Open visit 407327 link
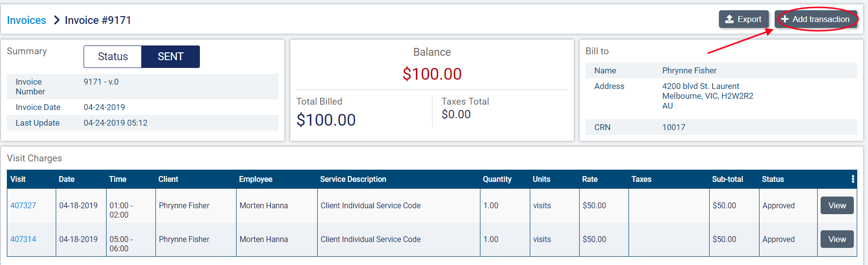 pyautogui.click(x=23, y=205)
